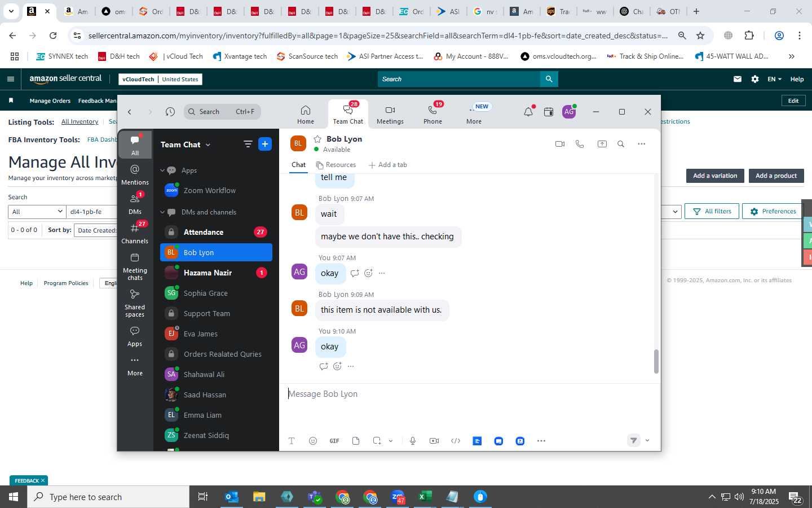Open the browser tab list dropdown arrow
812x508 pixels.
pyautogui.click(x=11, y=11)
